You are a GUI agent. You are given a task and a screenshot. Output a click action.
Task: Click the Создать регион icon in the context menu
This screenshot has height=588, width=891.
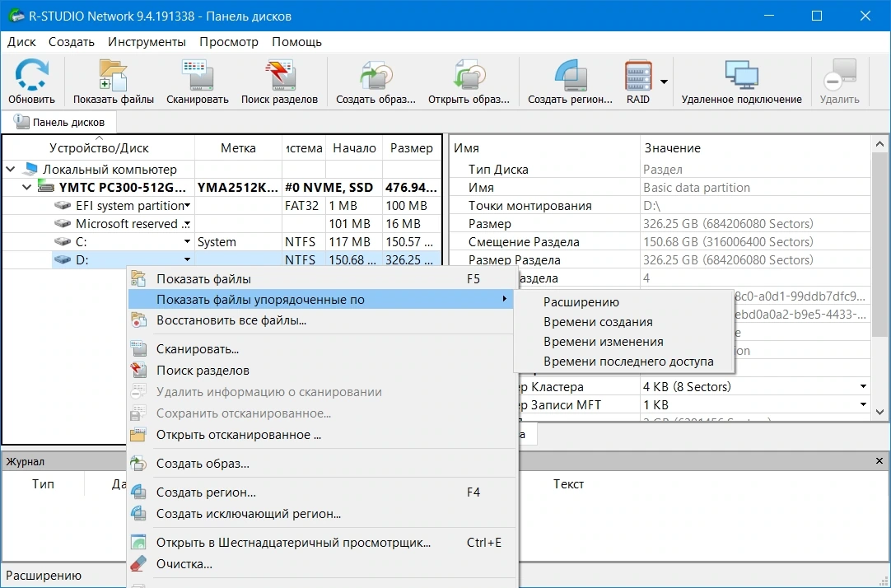tap(138, 492)
